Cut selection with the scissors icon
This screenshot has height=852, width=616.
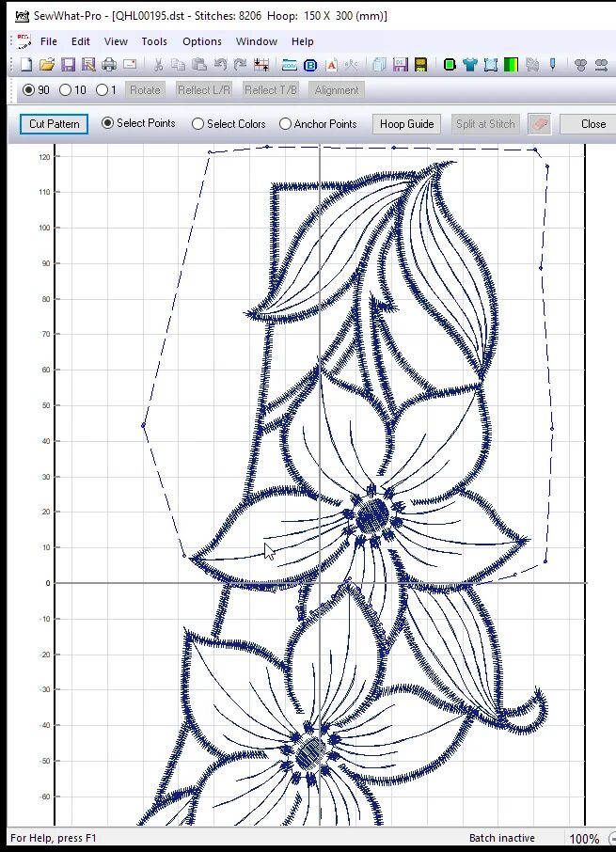[158, 65]
